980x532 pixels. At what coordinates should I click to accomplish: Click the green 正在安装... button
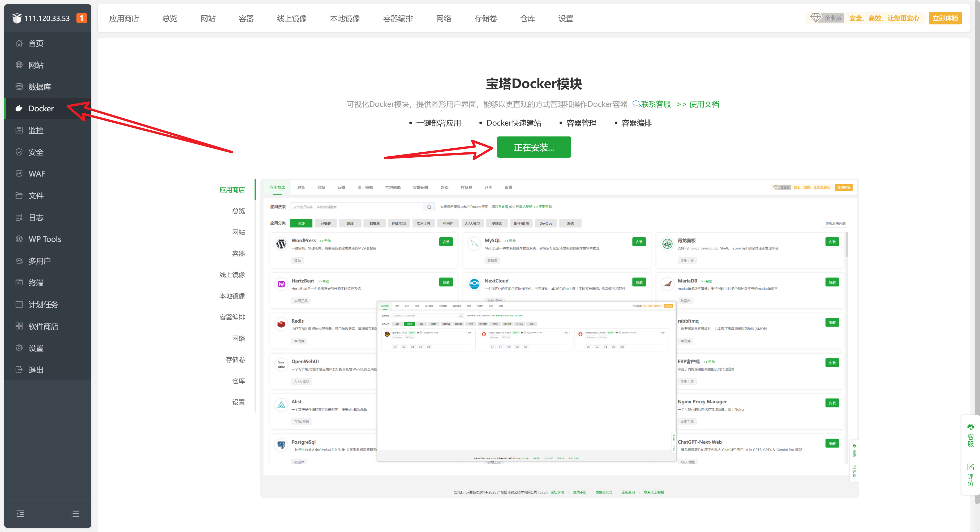coord(534,147)
